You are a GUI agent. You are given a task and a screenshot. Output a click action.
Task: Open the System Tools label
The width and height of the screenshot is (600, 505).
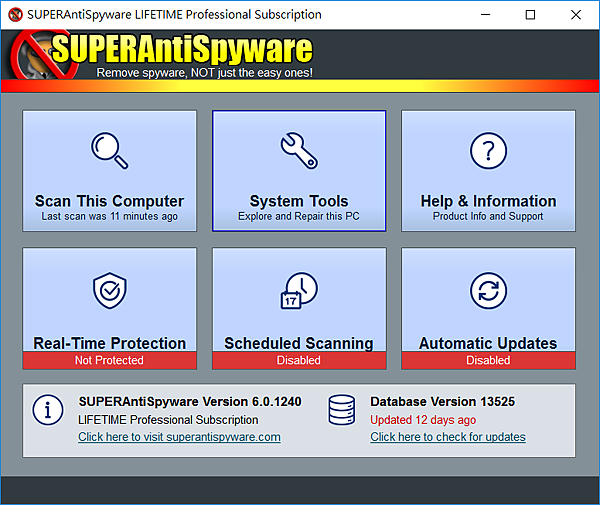[299, 201]
